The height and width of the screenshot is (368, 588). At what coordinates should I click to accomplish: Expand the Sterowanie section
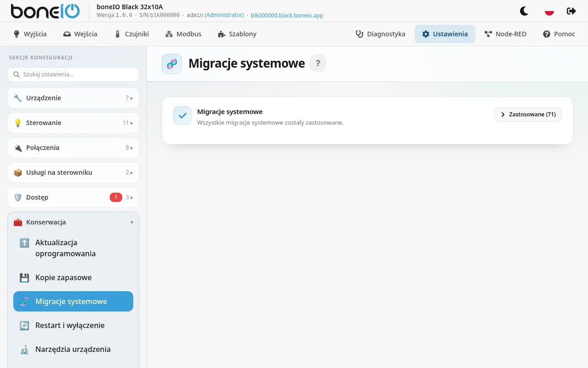click(x=73, y=123)
